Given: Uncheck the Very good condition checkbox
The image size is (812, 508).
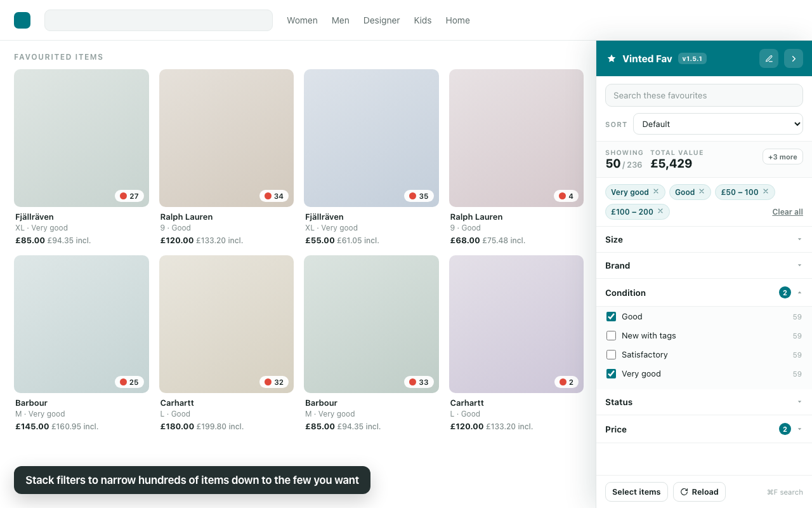Looking at the screenshot, I should coord(612,374).
